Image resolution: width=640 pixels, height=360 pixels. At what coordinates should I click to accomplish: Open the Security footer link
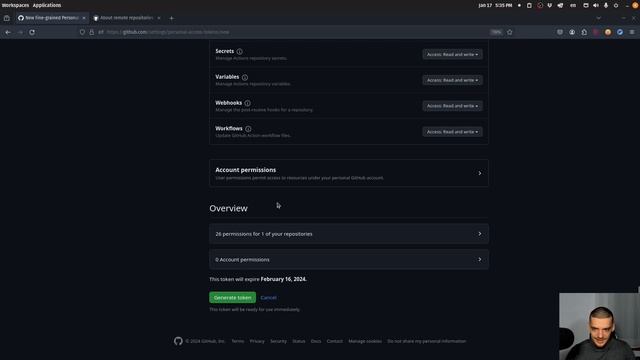coord(278,341)
